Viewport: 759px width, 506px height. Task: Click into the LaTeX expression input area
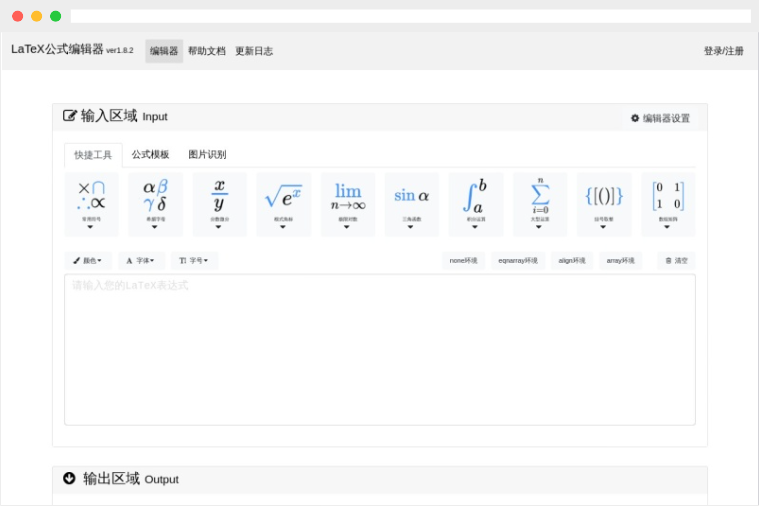(379, 350)
